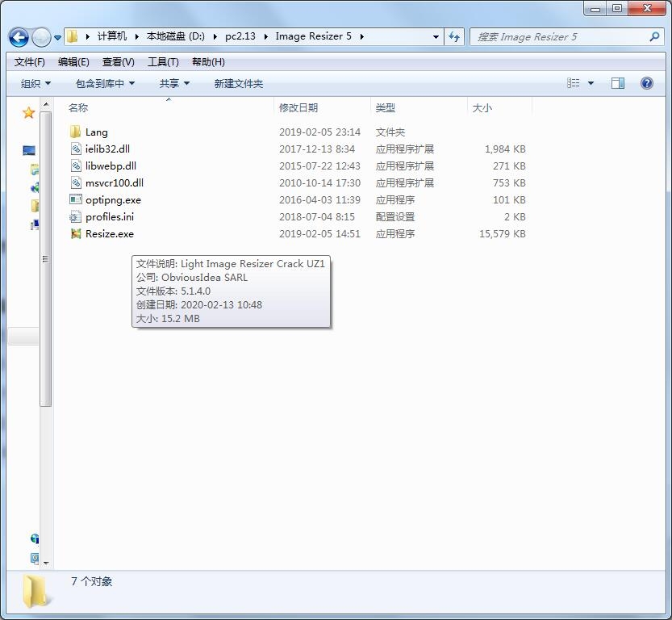Go to pc2.13 folder in address bar
Image resolution: width=672 pixels, height=620 pixels.
[240, 36]
